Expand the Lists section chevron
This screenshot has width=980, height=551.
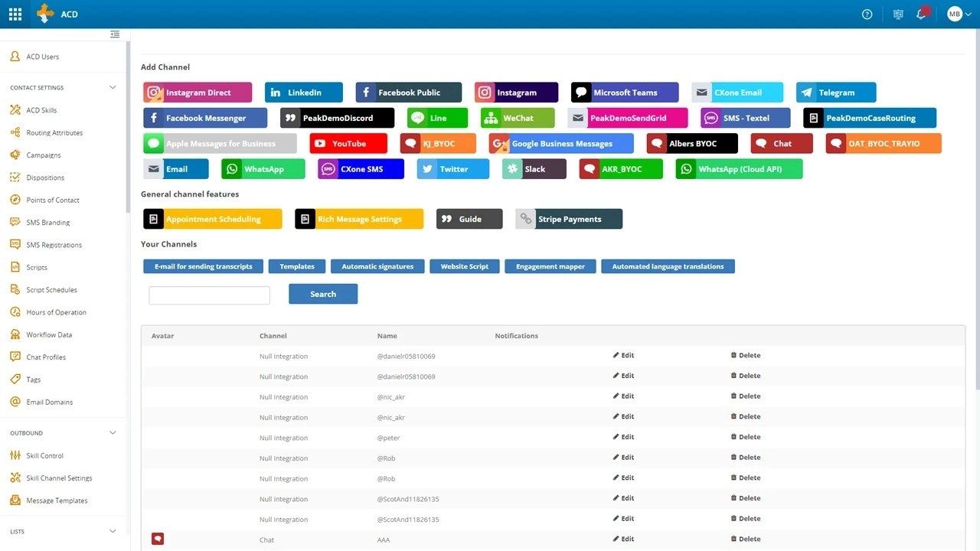point(113,531)
